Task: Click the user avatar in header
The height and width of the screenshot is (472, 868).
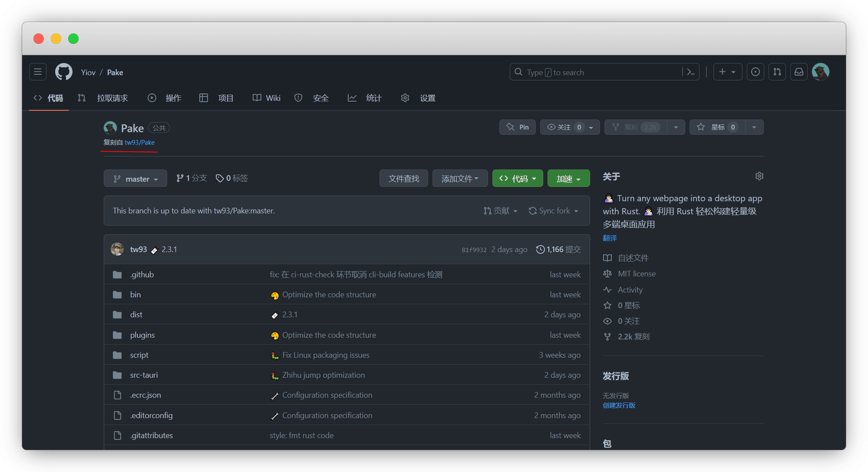Action: pyautogui.click(x=821, y=72)
